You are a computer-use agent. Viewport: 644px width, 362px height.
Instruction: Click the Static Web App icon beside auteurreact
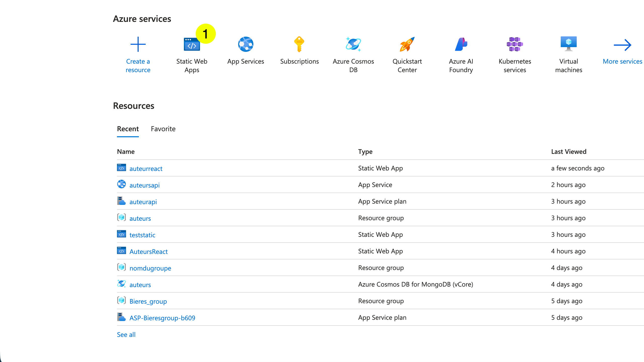pyautogui.click(x=122, y=168)
